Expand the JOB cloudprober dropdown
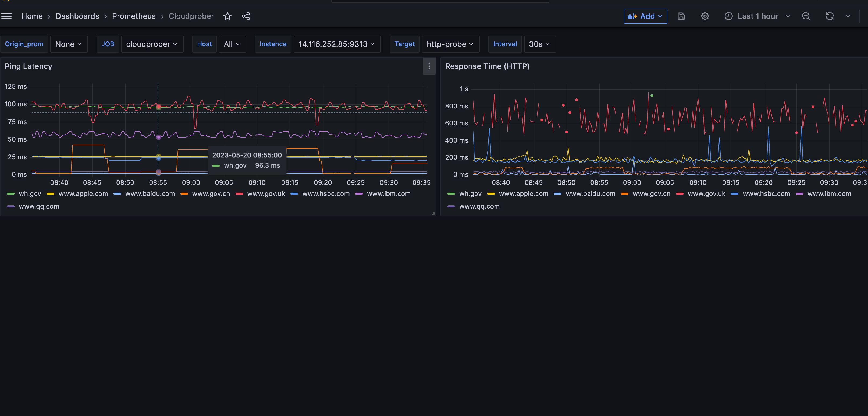This screenshot has width=868, height=416. click(x=152, y=44)
